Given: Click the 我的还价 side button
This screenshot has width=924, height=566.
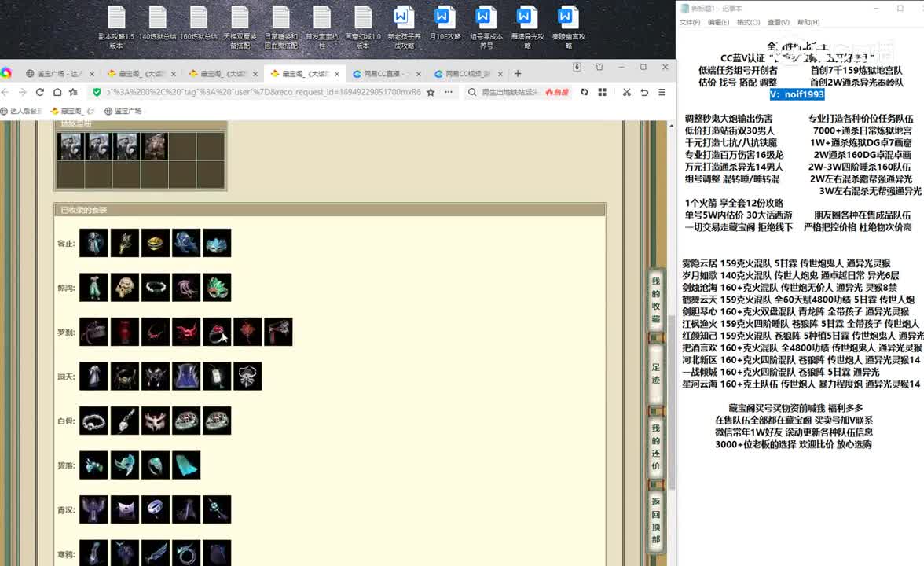Looking at the screenshot, I should (x=656, y=447).
